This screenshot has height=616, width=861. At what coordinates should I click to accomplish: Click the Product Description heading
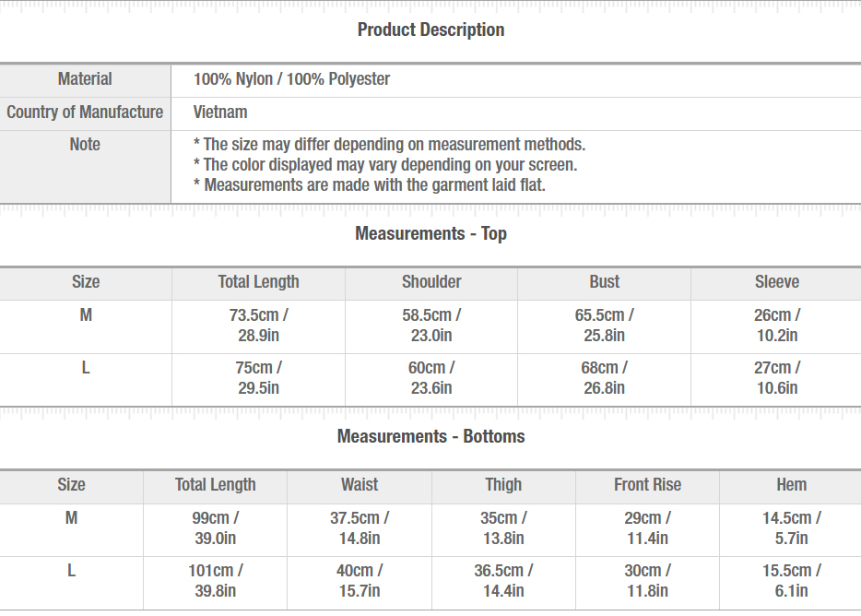click(430, 30)
